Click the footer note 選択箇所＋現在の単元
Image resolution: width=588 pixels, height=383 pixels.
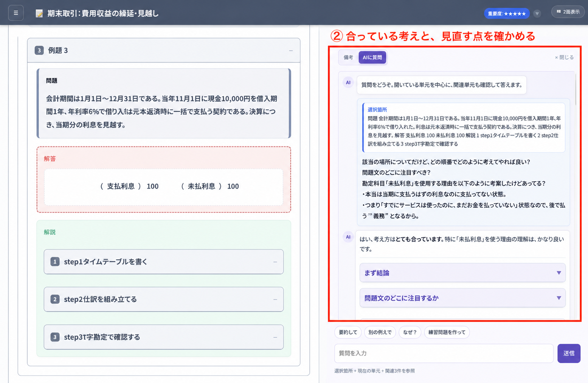click(x=375, y=371)
